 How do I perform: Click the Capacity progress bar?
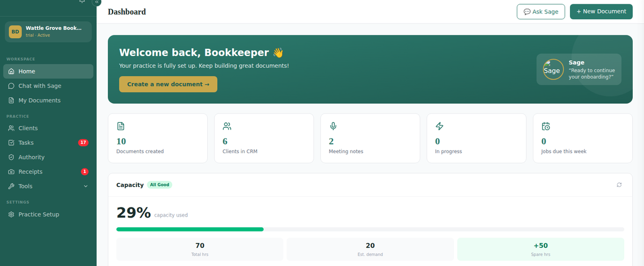[370, 229]
